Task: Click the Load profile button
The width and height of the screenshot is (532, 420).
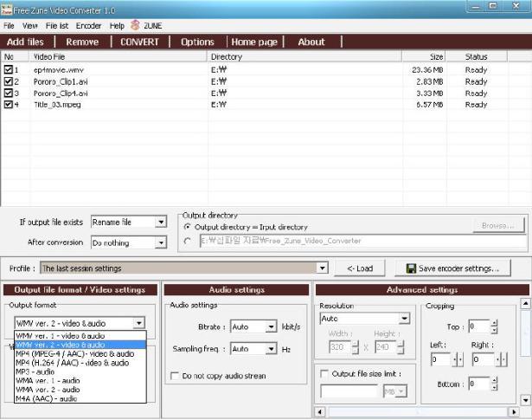Action: [360, 268]
